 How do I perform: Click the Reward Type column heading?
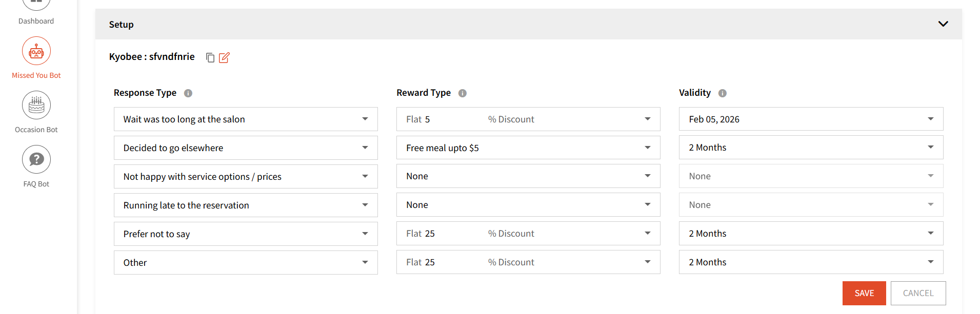pos(424,93)
